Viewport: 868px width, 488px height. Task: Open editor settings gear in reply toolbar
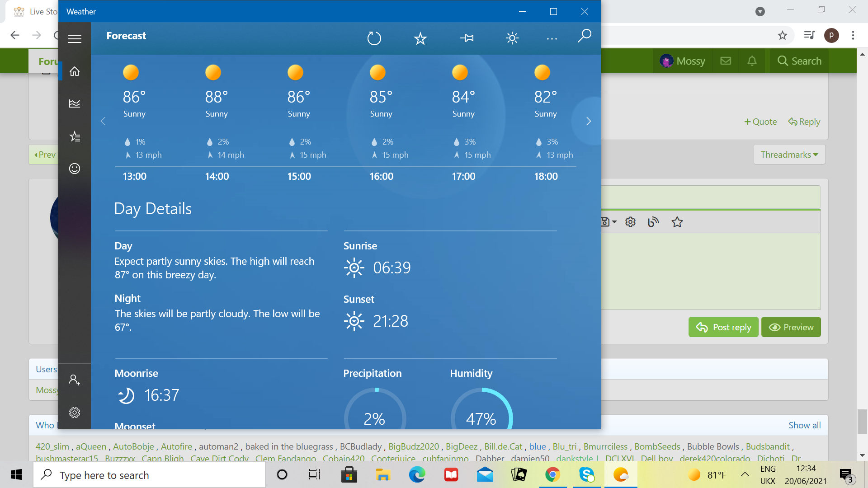[631, 222]
